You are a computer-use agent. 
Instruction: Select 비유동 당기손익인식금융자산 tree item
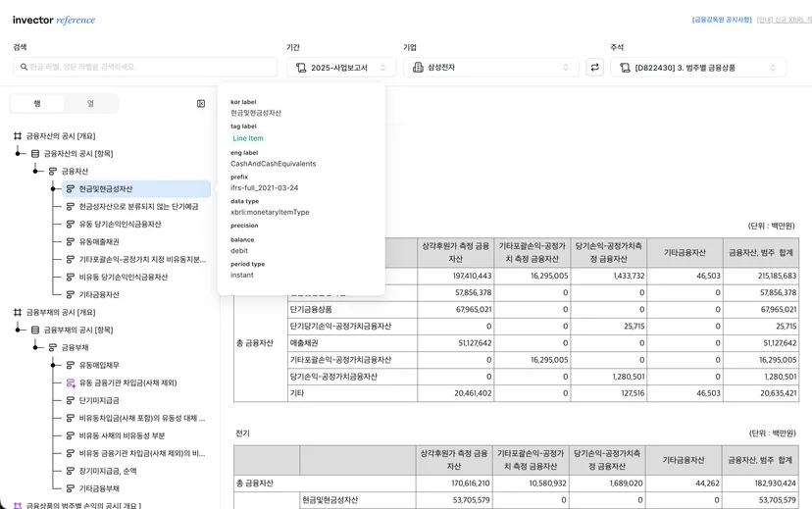(124, 277)
